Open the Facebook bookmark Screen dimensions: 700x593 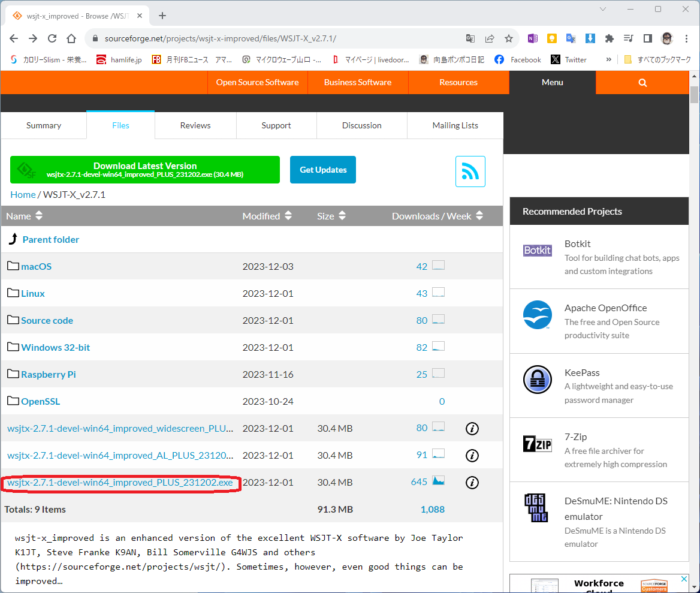pyautogui.click(x=518, y=59)
